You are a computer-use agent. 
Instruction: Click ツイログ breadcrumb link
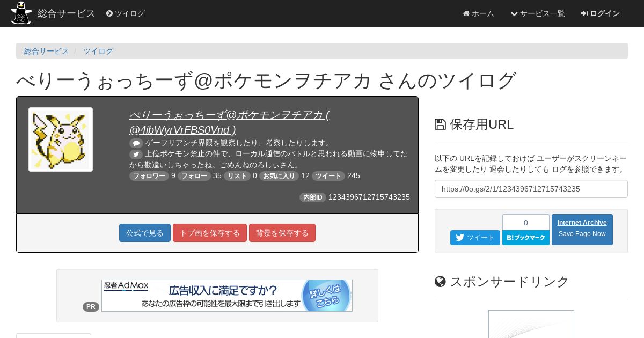[x=98, y=51]
